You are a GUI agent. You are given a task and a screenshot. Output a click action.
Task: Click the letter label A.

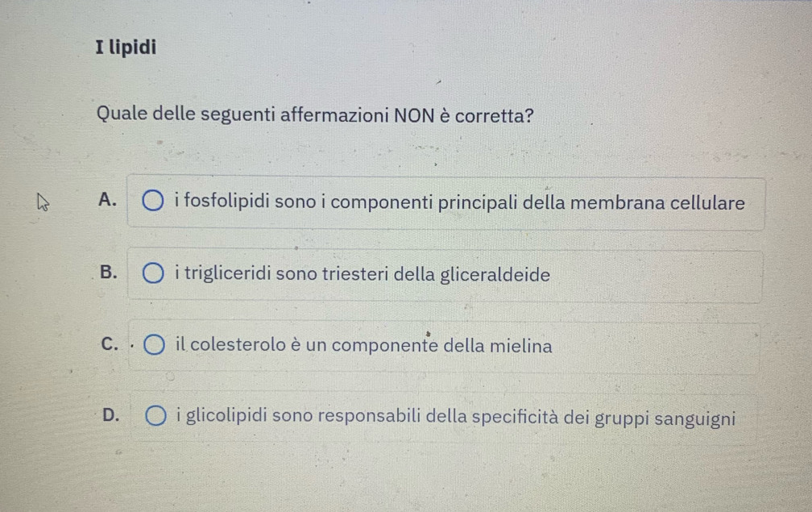point(108,200)
